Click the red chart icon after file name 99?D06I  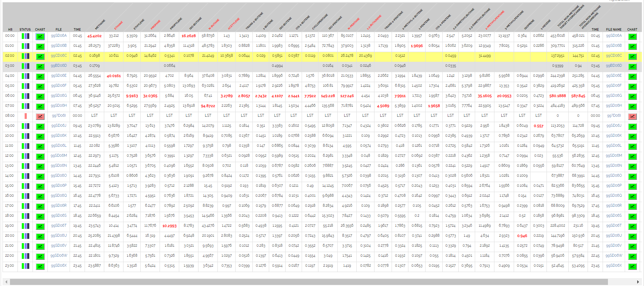tap(632, 116)
